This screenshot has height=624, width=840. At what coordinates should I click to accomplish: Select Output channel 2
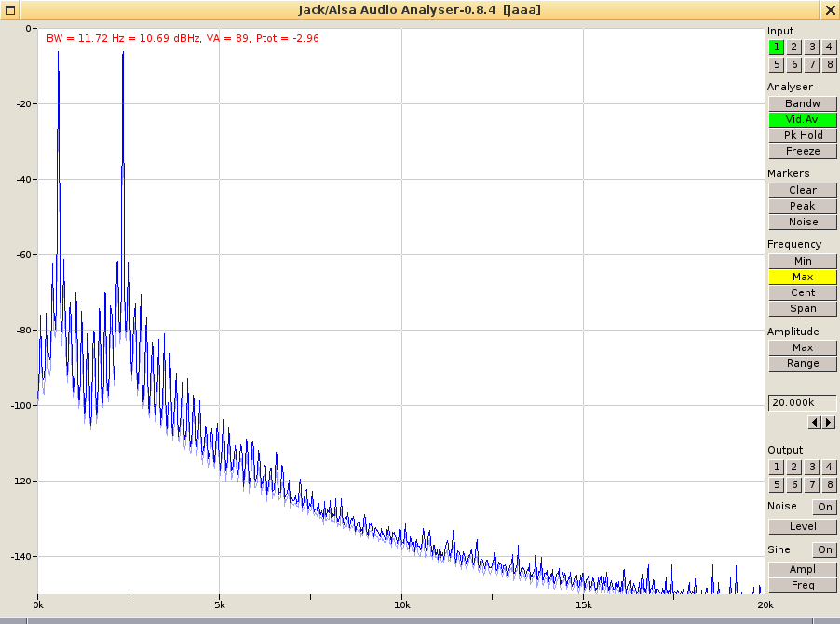(x=794, y=467)
